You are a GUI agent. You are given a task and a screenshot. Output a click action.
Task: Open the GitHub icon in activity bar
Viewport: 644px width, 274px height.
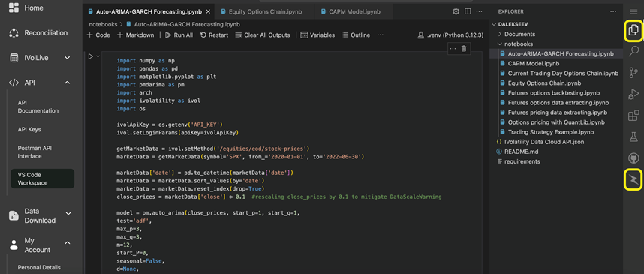[x=633, y=158]
